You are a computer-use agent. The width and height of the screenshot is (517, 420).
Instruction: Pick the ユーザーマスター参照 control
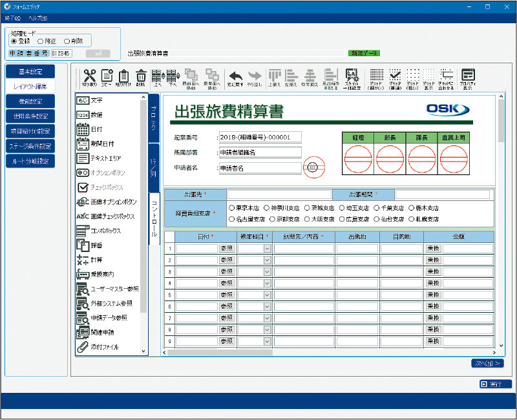(x=107, y=289)
